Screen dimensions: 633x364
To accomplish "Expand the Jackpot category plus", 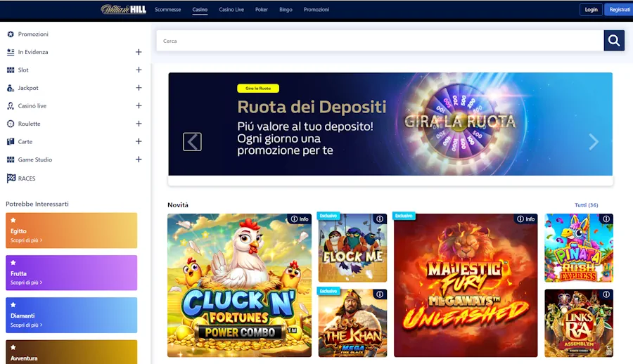I will tap(139, 88).
